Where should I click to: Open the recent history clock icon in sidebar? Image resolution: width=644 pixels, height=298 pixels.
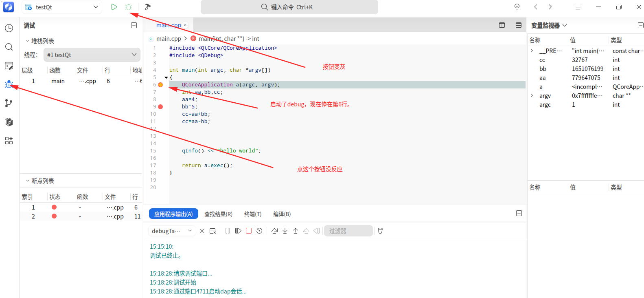pyautogui.click(x=9, y=28)
